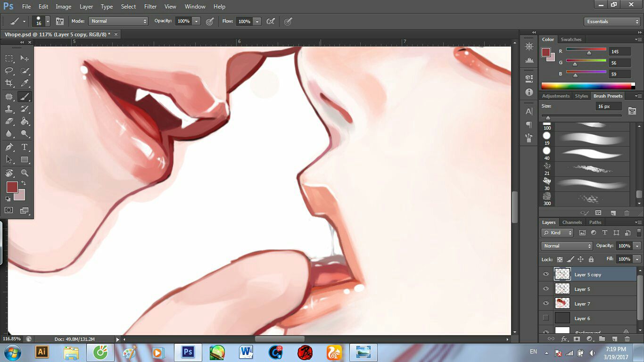Open the layer Kind filter dropdown

click(x=557, y=233)
